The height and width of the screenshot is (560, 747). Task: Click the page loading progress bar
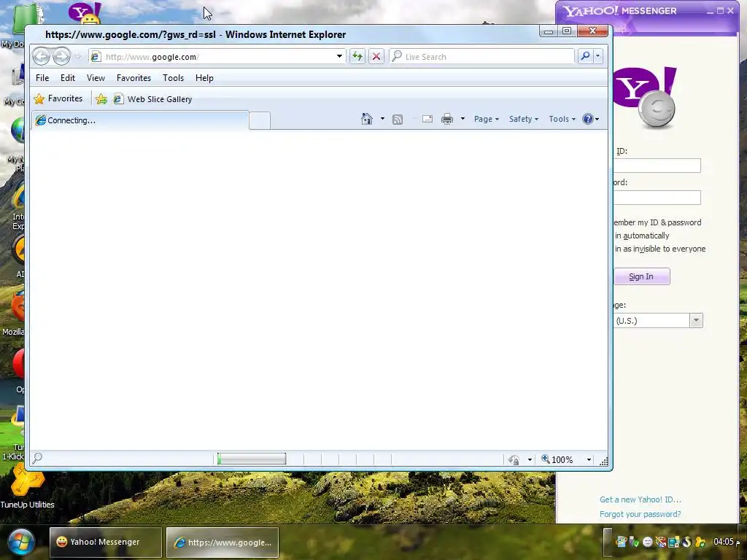tap(252, 459)
